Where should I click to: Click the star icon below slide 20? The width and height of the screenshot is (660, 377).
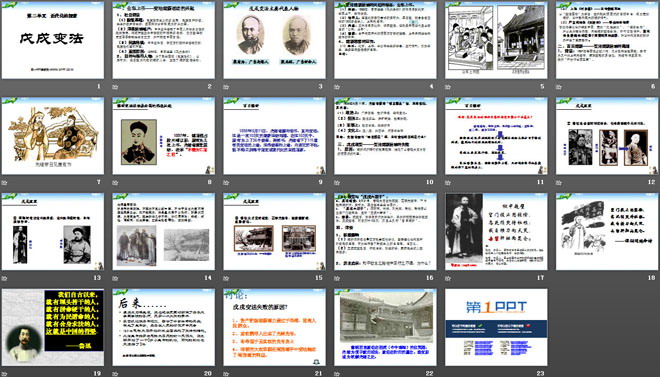[x=115, y=374]
